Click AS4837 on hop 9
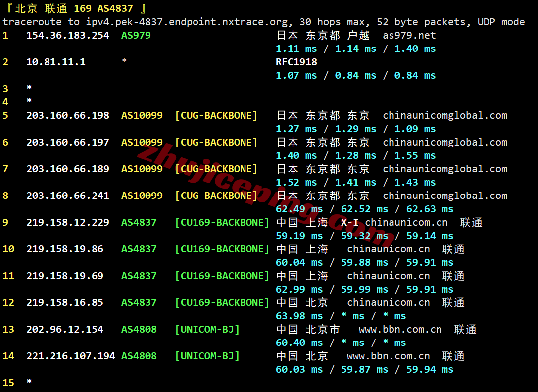Image resolution: width=538 pixels, height=392 pixels. click(139, 222)
